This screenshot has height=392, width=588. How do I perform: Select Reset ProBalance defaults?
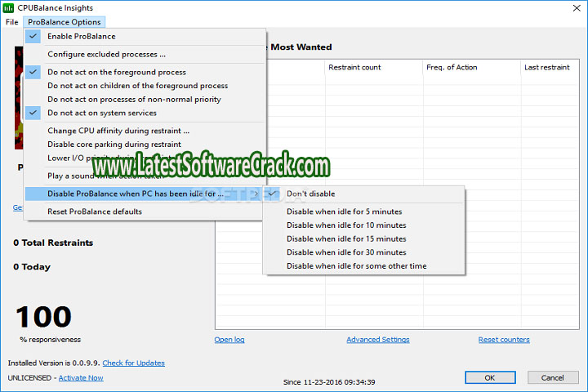[x=94, y=212]
